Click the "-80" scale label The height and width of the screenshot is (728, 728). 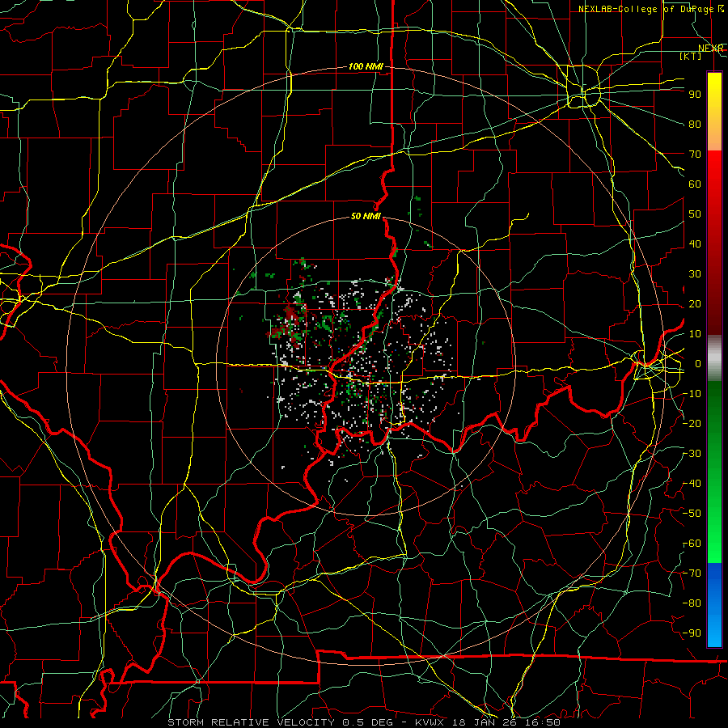click(692, 603)
